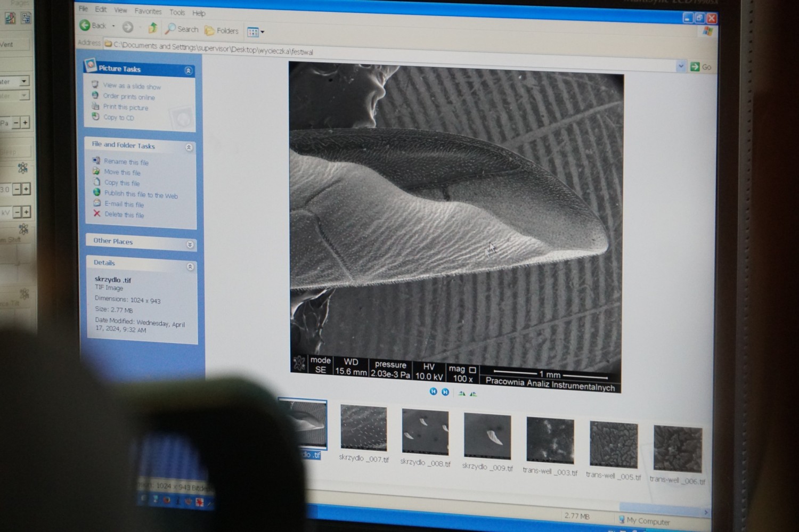Click Move this file
Image resolution: width=799 pixels, height=532 pixels.
pos(123,173)
